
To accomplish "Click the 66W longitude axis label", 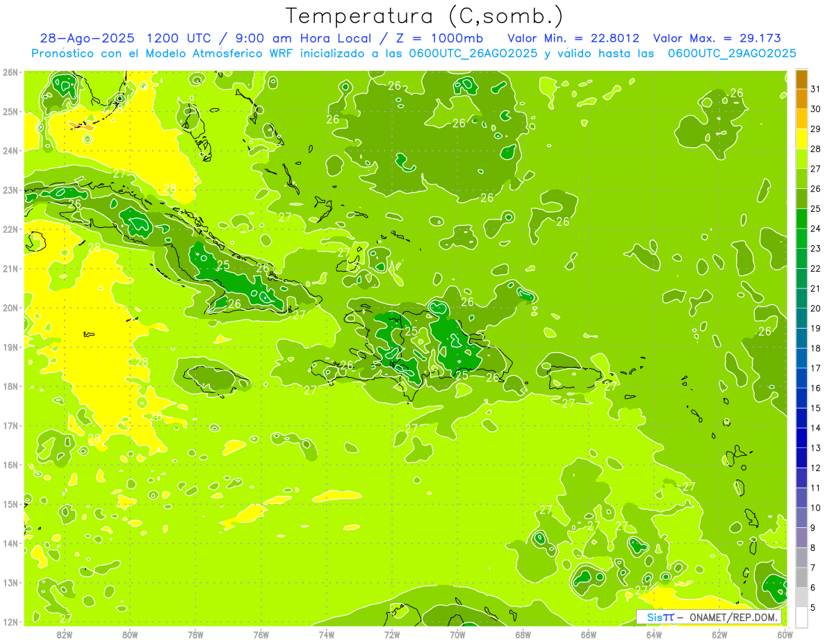I will click(x=589, y=634).
